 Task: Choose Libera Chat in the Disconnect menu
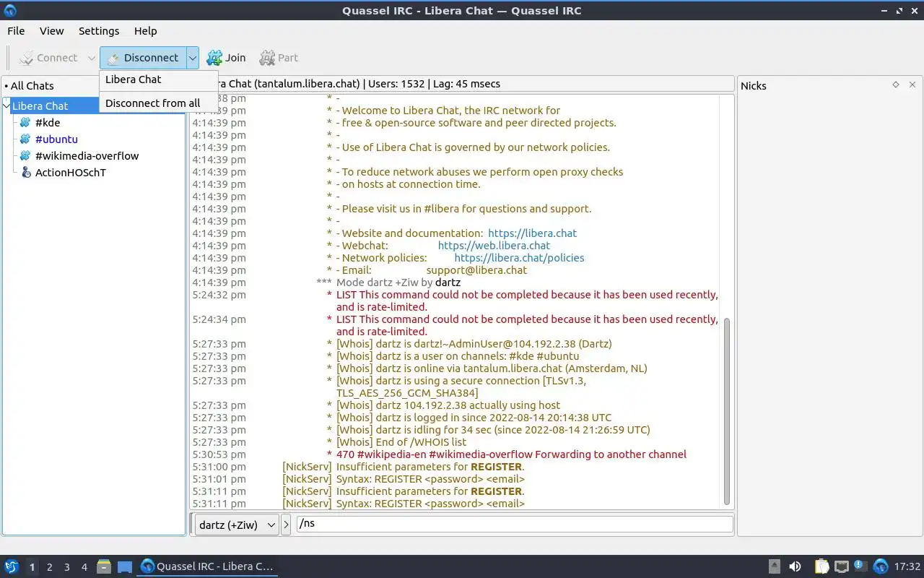159,79
